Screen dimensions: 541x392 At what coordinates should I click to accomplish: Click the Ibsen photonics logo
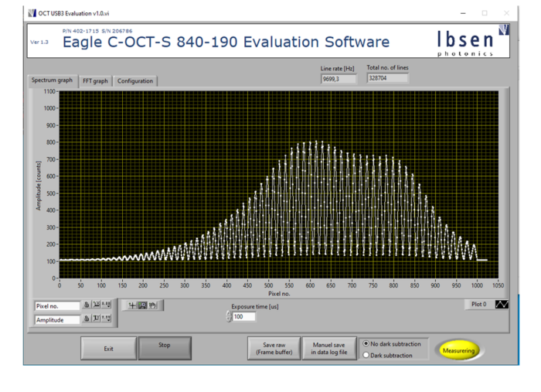(473, 41)
